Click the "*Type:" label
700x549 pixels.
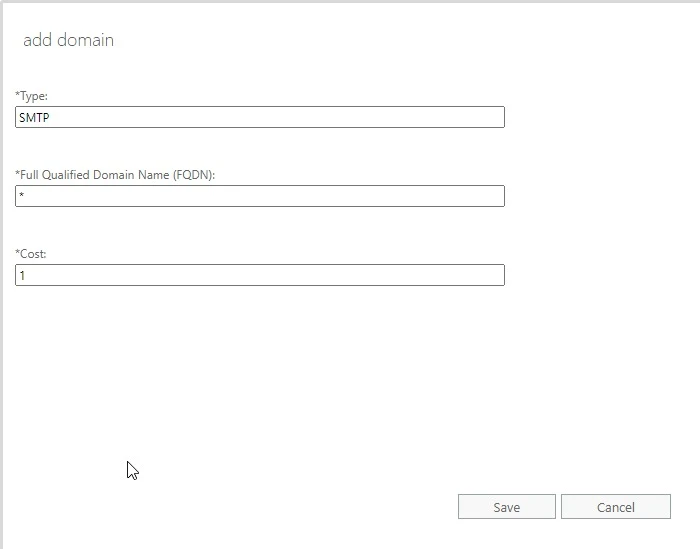tap(32, 96)
